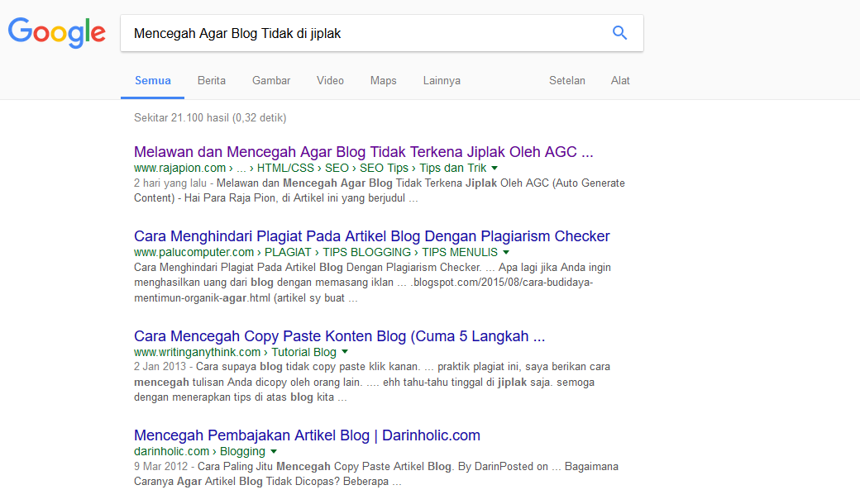
Task: Click the Google logo
Action: click(x=56, y=32)
